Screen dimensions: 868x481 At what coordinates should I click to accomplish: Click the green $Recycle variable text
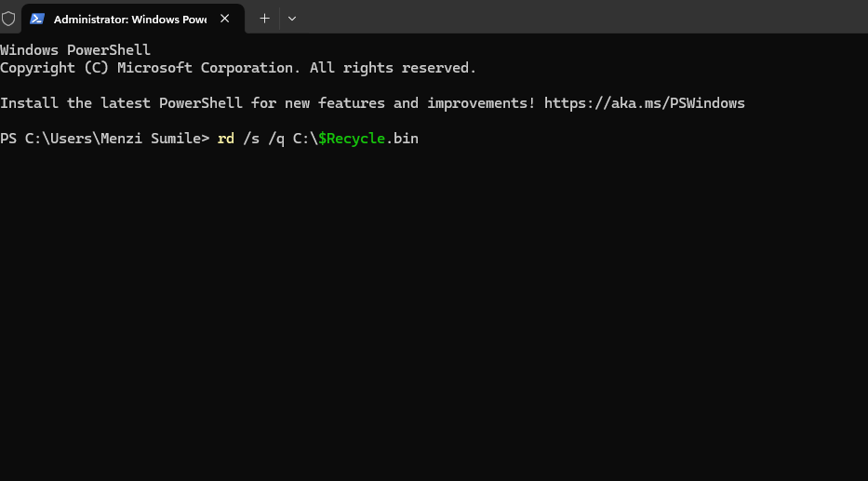pos(352,139)
